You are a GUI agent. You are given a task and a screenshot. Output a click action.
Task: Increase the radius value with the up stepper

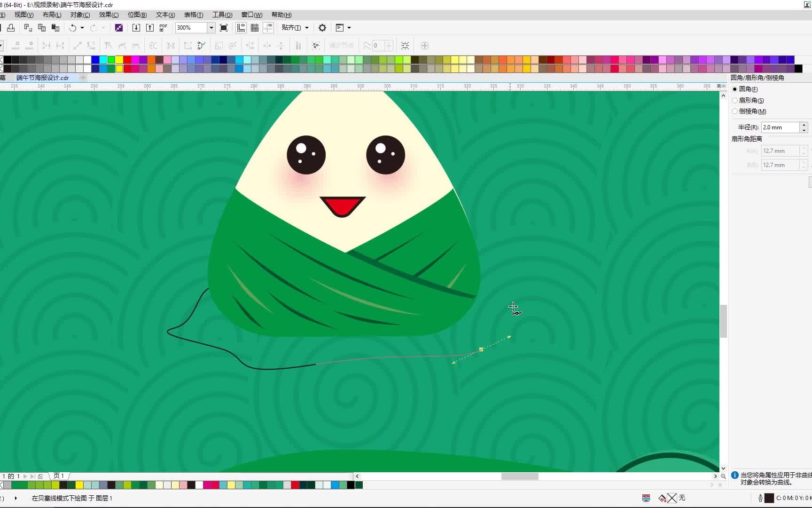[x=804, y=125]
